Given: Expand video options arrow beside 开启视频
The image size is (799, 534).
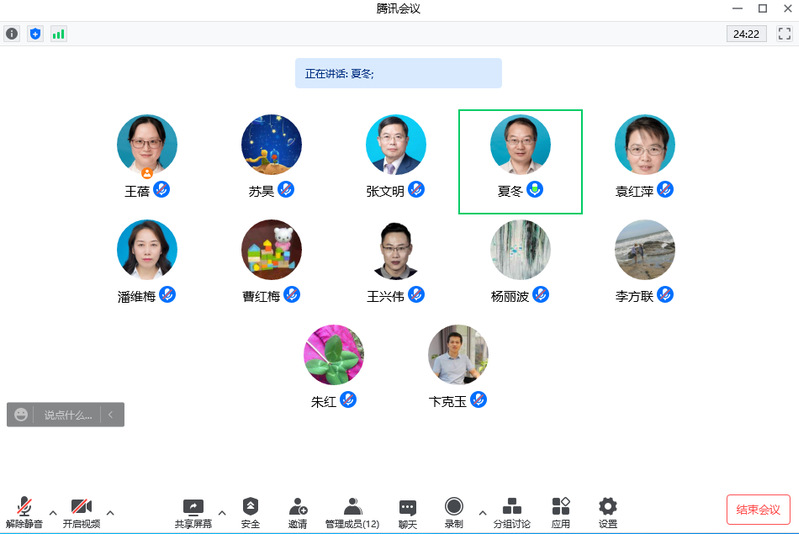Looking at the screenshot, I should (x=110, y=513).
